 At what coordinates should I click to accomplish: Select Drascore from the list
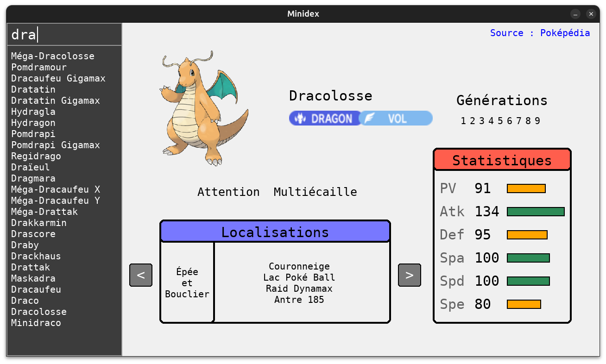(33, 234)
